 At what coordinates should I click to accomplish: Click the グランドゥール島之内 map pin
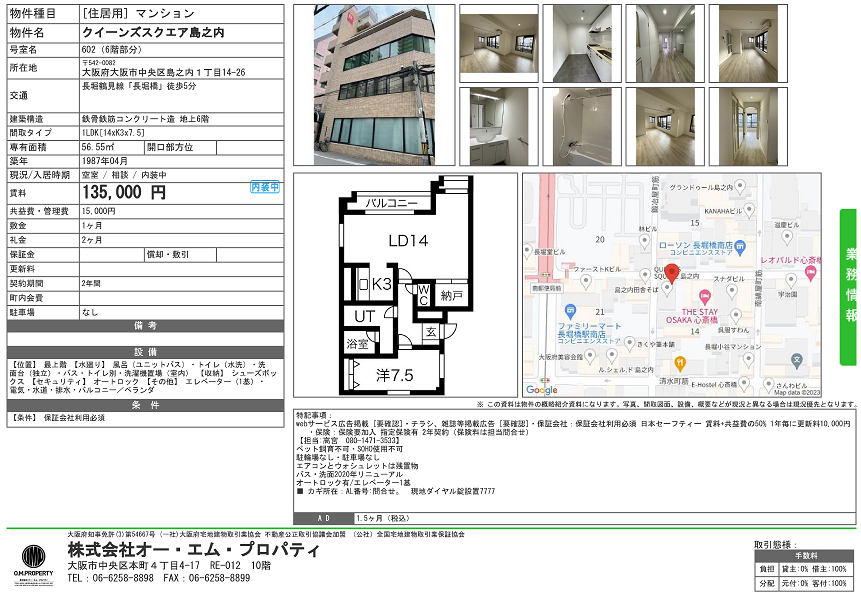tap(740, 187)
